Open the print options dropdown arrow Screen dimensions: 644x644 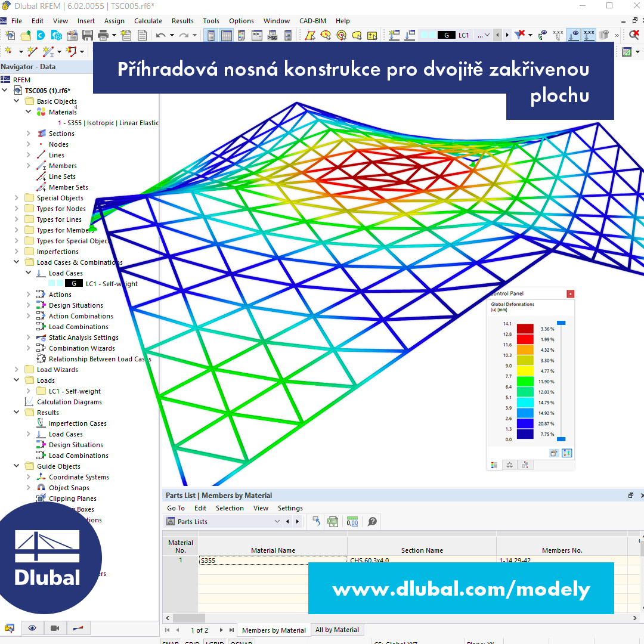tap(114, 35)
